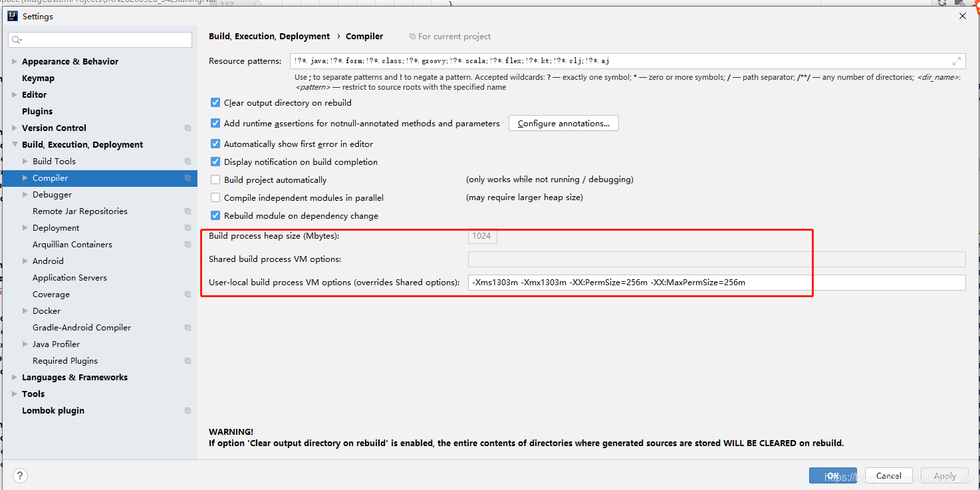Select Keymap in the settings sidebar
This screenshot has height=490, width=980.
[x=37, y=78]
